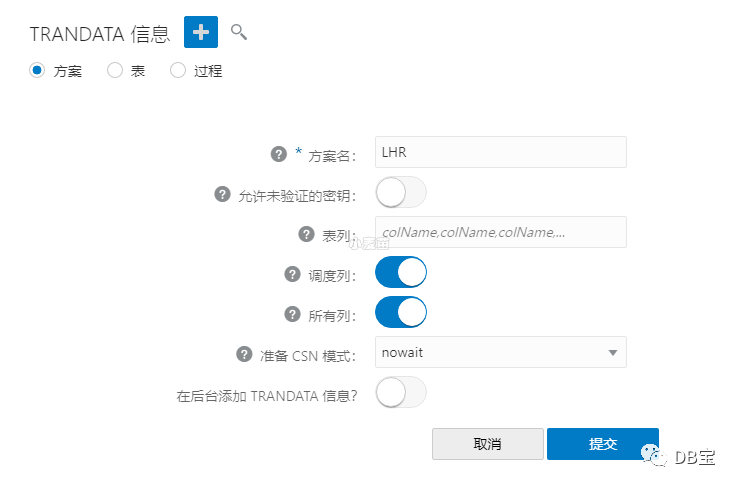Toggle 在后台添加 TRANDATA 信息 switch
This screenshot has width=739, height=488.
point(401,393)
